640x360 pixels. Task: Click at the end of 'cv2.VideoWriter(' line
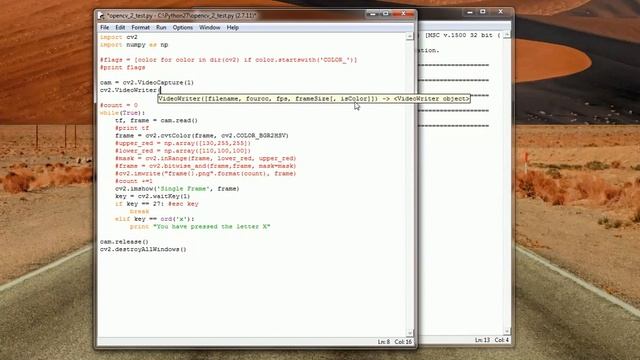coord(162,90)
